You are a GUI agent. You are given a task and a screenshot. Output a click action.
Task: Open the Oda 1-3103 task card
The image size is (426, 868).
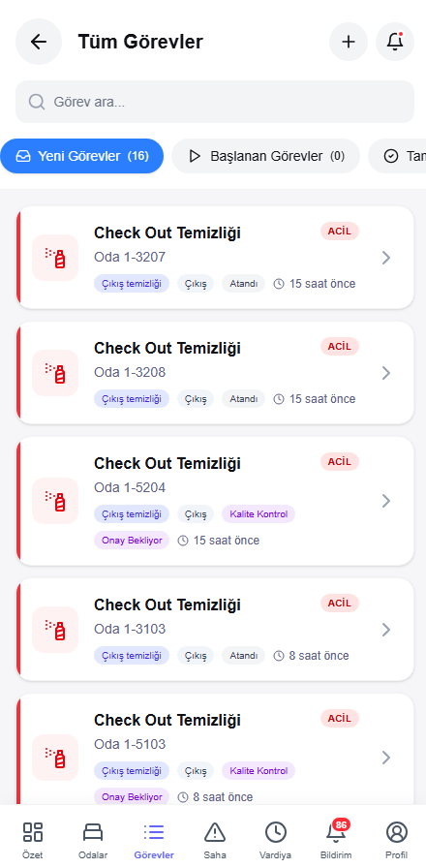point(215,630)
